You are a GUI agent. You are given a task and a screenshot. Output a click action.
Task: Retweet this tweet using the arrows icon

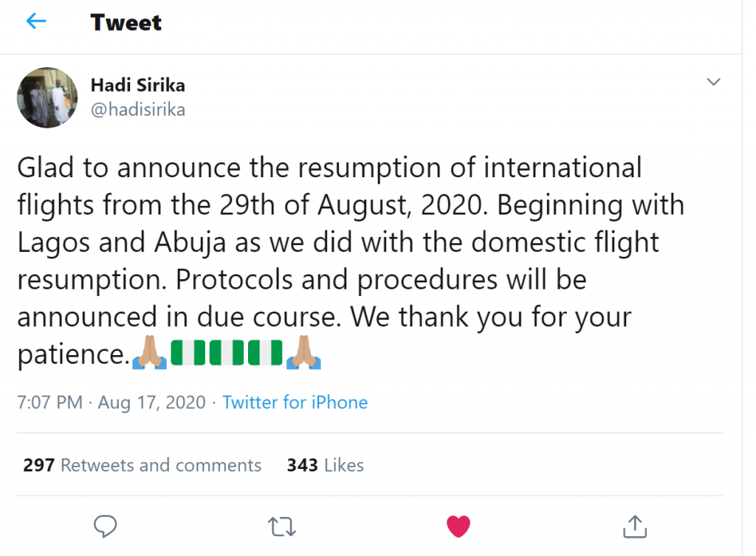tap(281, 526)
